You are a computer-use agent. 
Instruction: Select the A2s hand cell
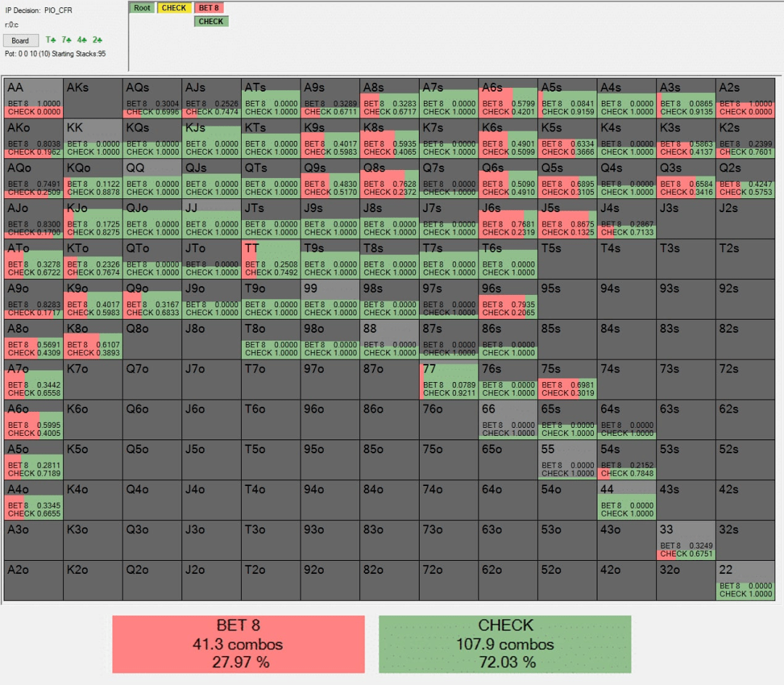[x=745, y=98]
